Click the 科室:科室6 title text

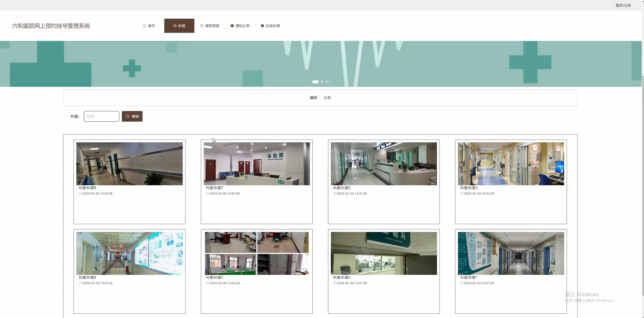tap(342, 188)
